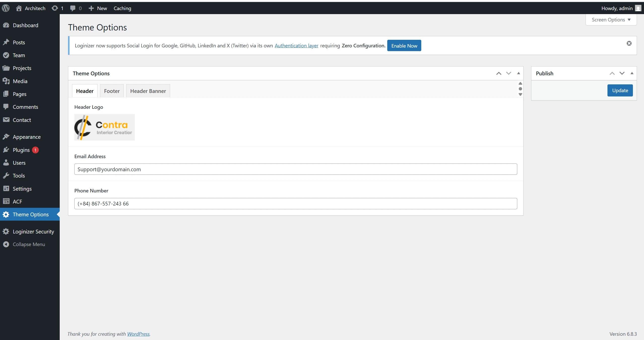Switch to the Footer tab
Screen dimensions: 644x340
tap(112, 91)
